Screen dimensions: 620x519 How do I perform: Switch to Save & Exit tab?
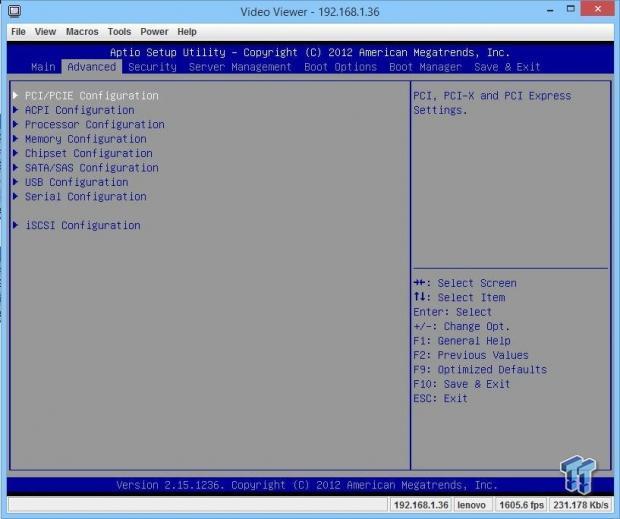507,67
